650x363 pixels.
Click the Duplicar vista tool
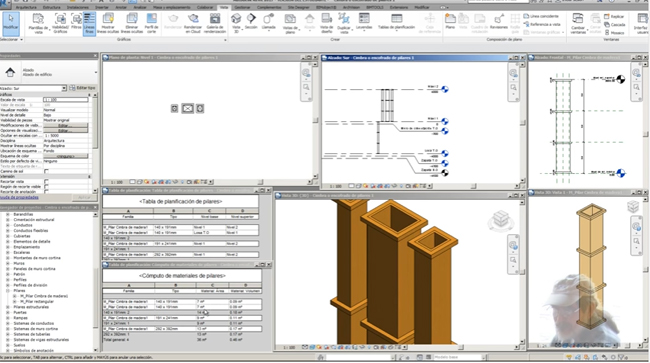coord(344,23)
